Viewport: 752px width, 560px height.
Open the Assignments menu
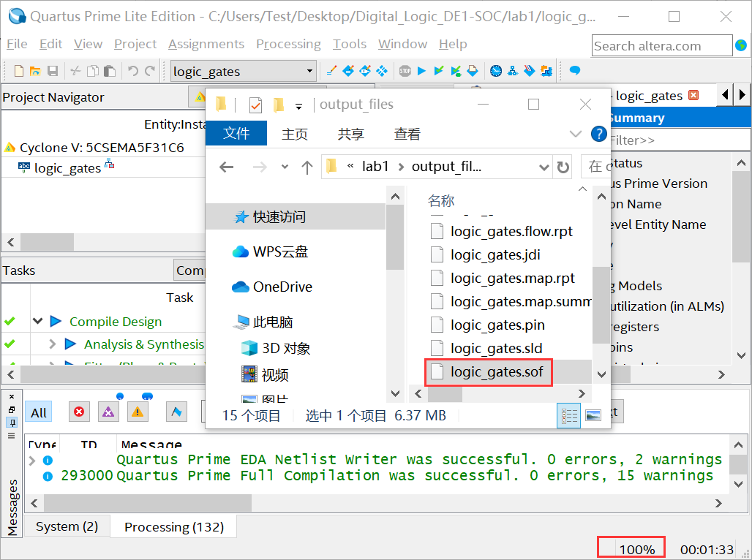click(x=206, y=44)
